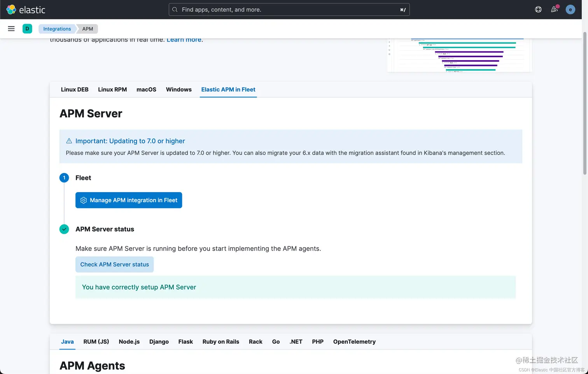
Task: Click the APM Agents heading
Action: [x=92, y=366]
